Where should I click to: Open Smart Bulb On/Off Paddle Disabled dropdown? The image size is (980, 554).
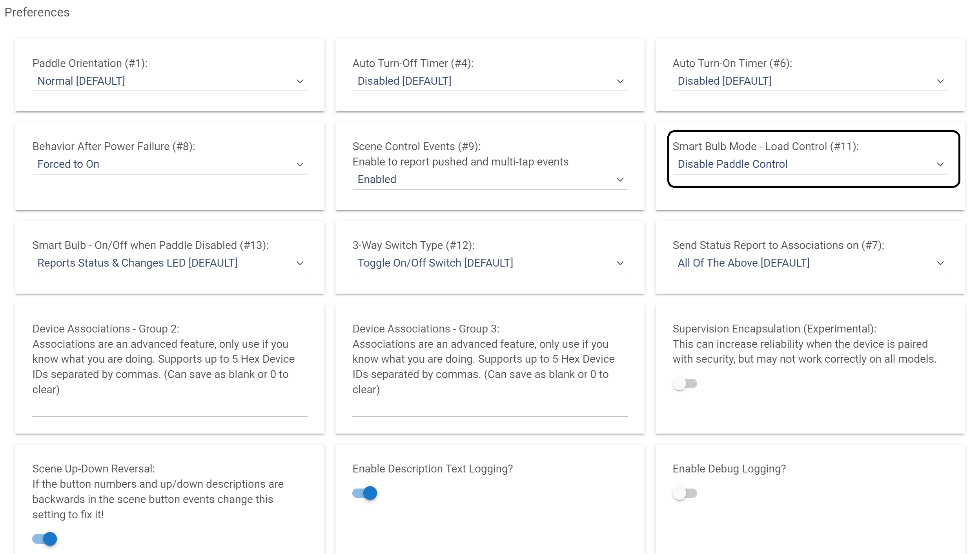coord(169,263)
